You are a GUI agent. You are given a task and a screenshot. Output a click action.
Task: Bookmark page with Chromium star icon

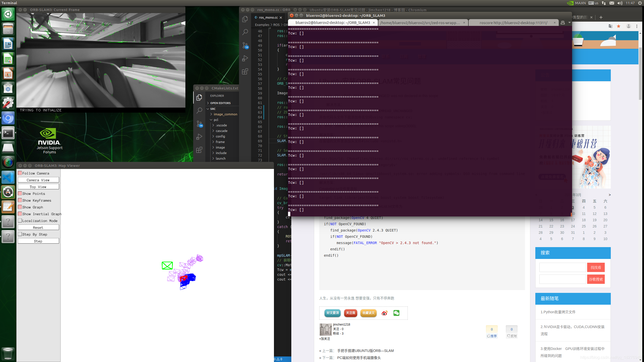tap(619, 26)
